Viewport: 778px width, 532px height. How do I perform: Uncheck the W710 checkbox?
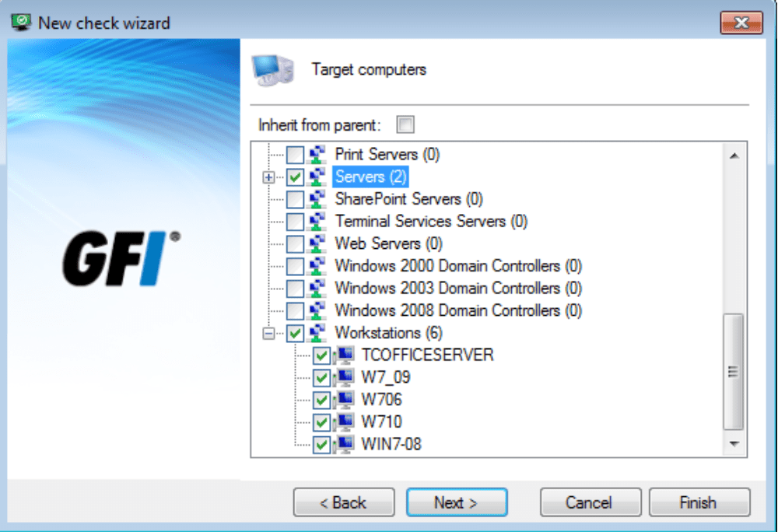pyautogui.click(x=321, y=422)
